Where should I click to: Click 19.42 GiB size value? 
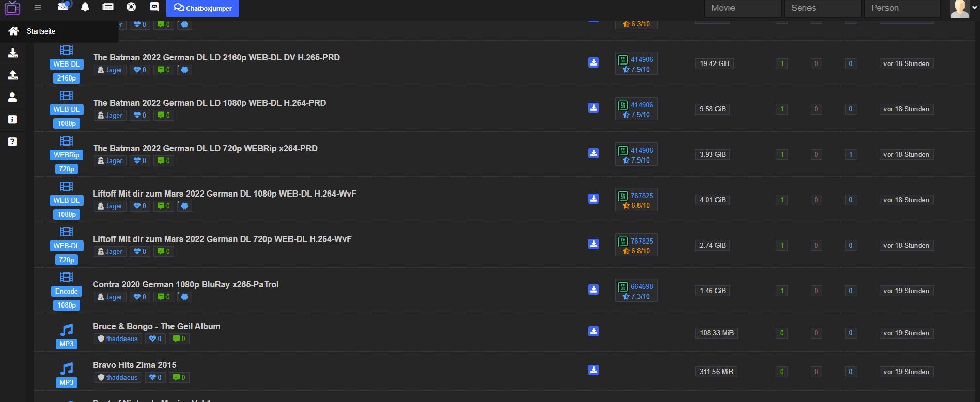point(714,63)
